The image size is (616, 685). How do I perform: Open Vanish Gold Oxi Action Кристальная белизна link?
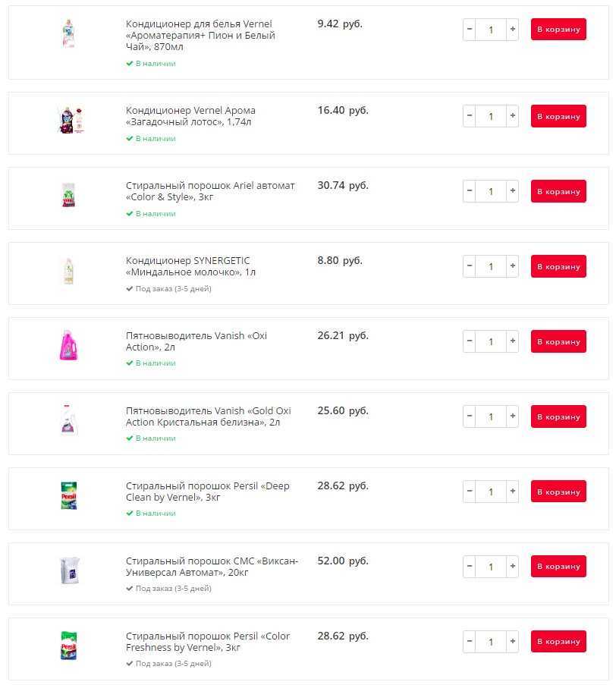coord(209,416)
